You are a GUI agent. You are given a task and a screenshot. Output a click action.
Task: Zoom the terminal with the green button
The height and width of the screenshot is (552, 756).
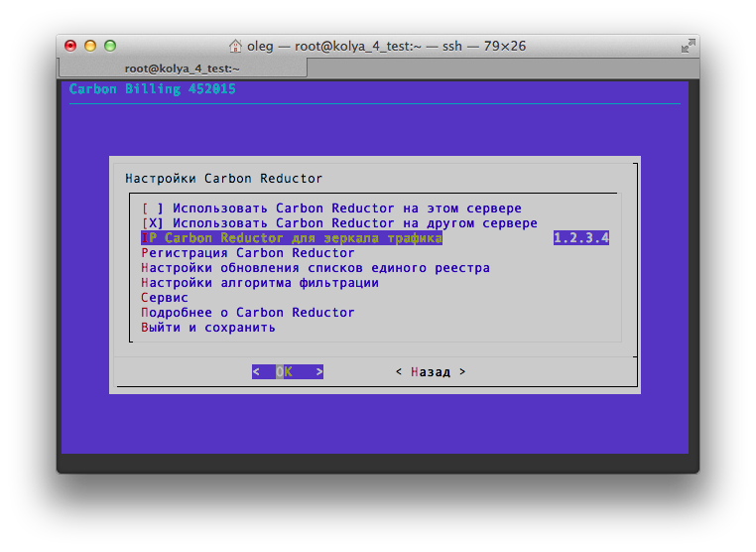(x=110, y=46)
